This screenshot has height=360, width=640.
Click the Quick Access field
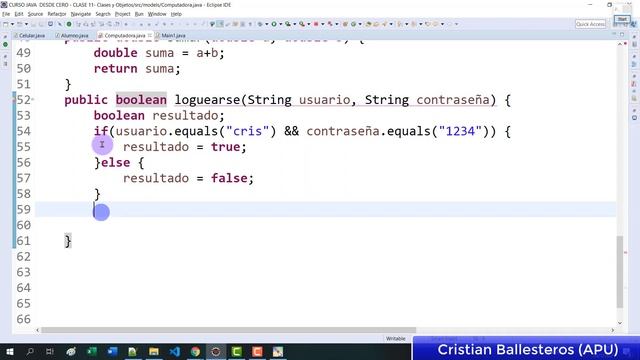(590, 24)
